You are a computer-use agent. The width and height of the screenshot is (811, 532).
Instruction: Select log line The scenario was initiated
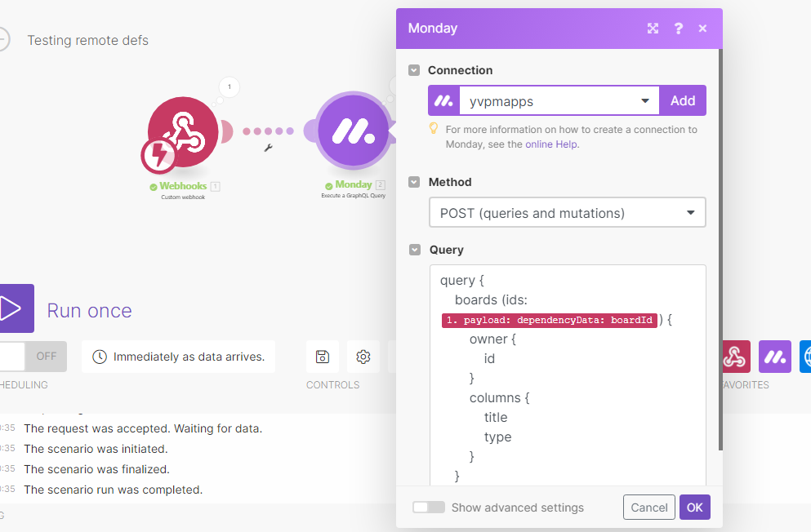pos(96,449)
